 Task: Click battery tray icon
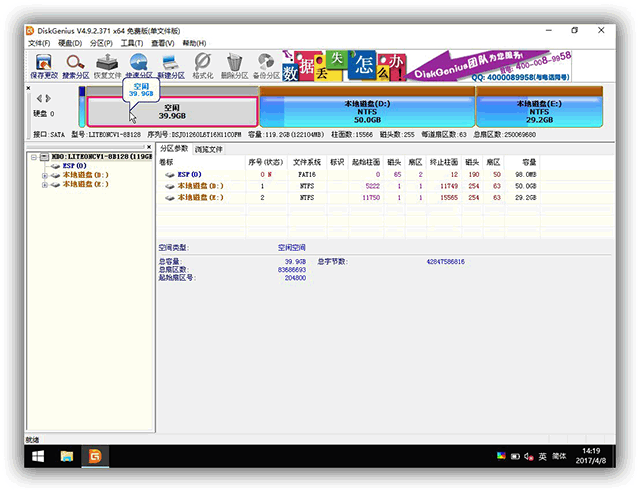pyautogui.click(x=515, y=456)
